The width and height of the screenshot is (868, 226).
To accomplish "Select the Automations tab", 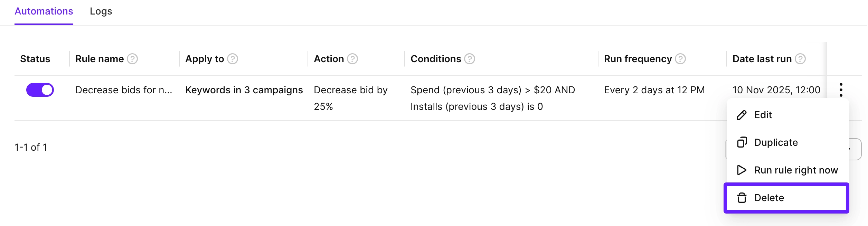I will pyautogui.click(x=44, y=11).
